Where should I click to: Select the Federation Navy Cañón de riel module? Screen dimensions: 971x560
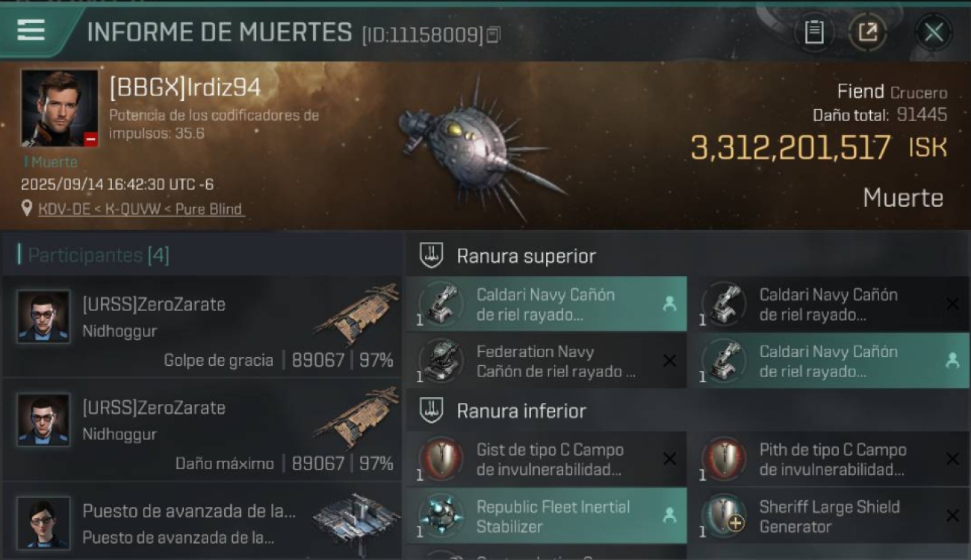[554, 361]
